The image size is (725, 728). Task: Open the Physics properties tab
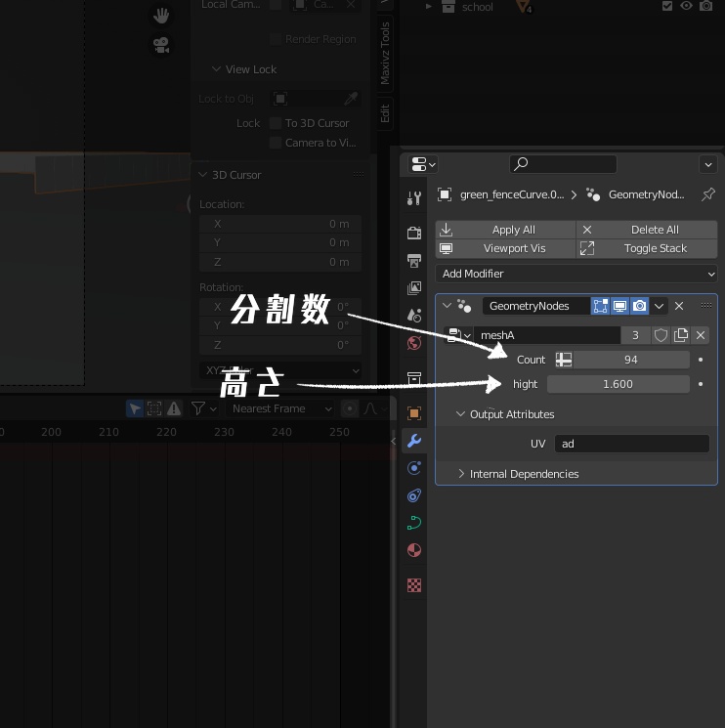(414, 467)
